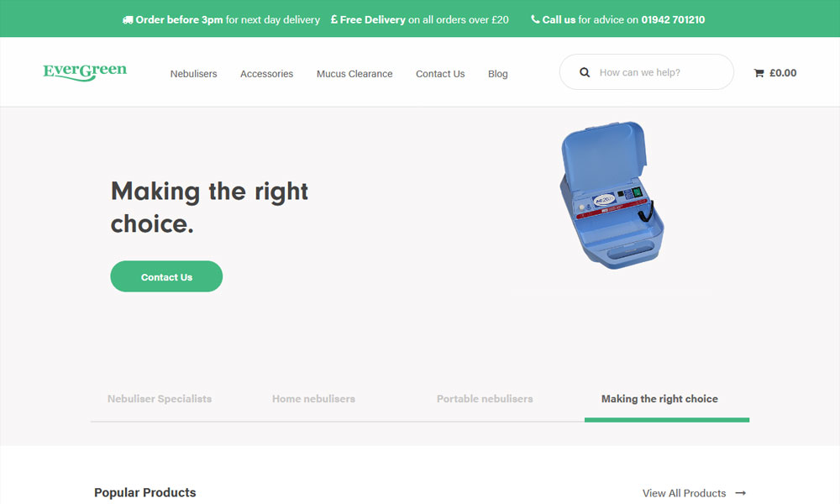The image size is (840, 504).
Task: Click the phone icon in top banner
Action: coord(535,19)
